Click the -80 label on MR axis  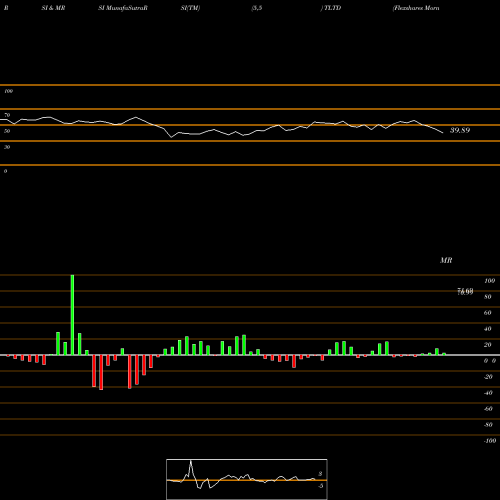[488, 425]
